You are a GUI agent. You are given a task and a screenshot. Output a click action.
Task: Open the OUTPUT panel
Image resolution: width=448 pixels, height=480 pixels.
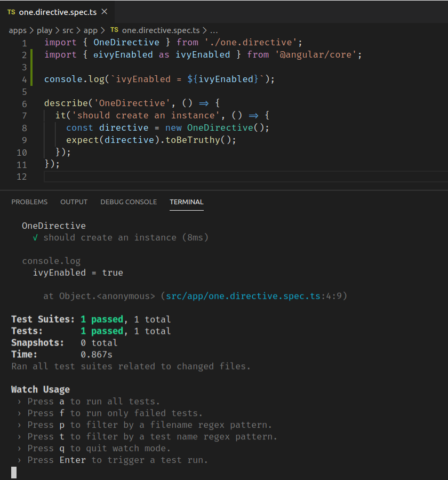point(74,202)
